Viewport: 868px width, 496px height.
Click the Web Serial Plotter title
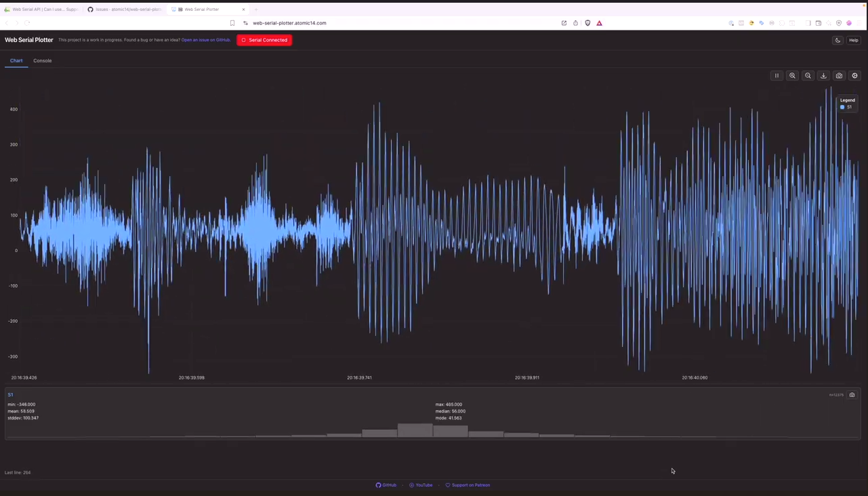(29, 40)
